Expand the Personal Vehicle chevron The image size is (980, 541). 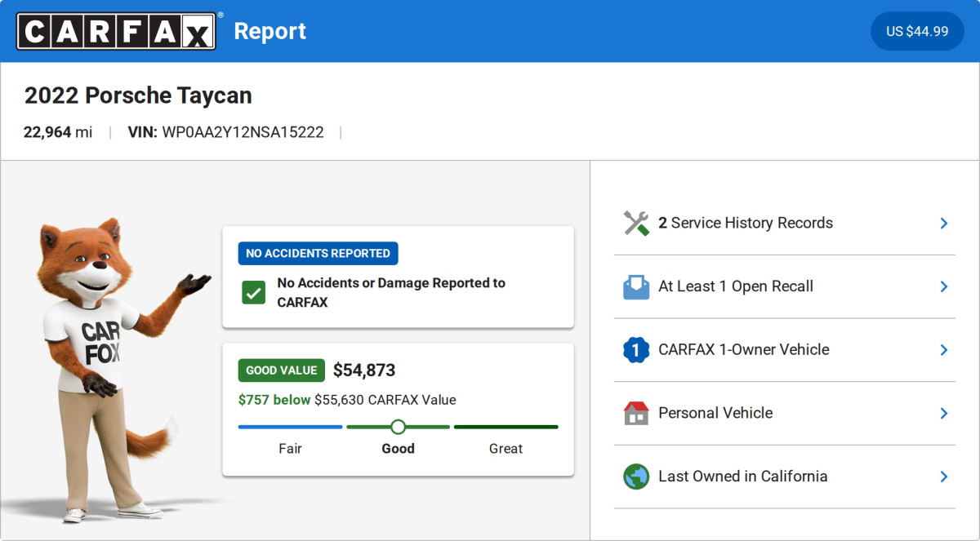pyautogui.click(x=943, y=413)
